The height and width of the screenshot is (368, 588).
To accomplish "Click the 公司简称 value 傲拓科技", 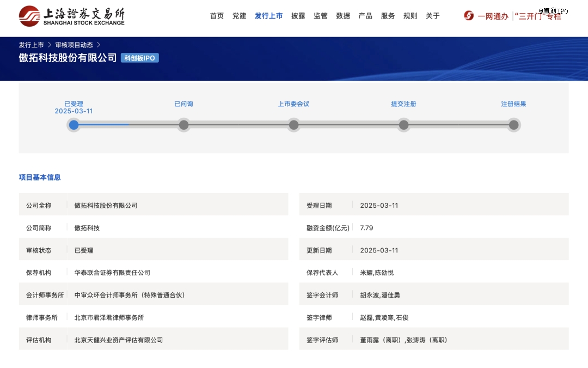I will pyautogui.click(x=87, y=228).
